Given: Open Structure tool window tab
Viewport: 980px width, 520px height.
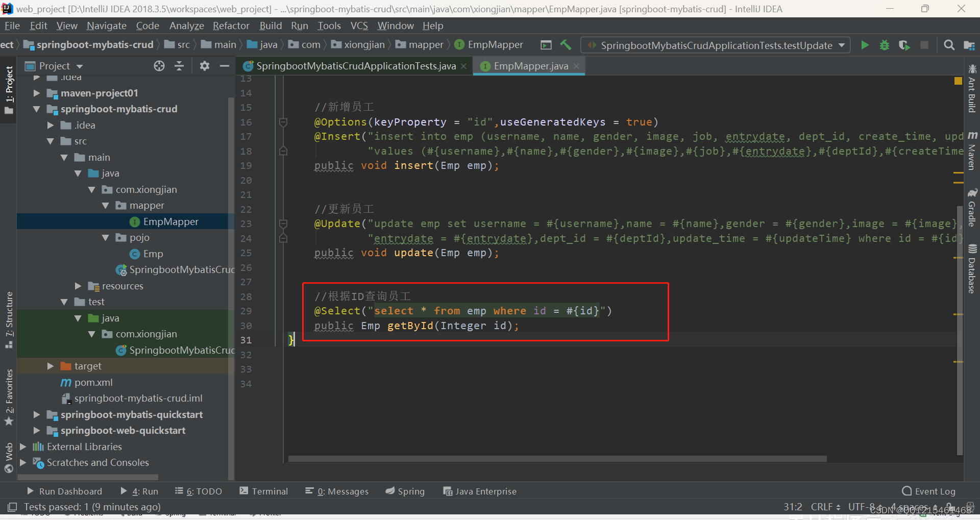Looking at the screenshot, I should point(9,320).
